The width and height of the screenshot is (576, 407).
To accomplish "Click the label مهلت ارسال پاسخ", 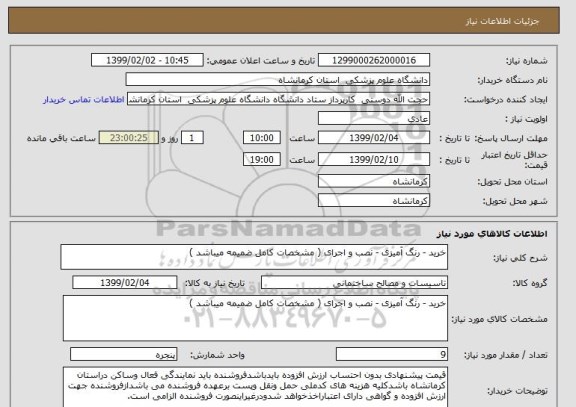I will pos(511,138).
